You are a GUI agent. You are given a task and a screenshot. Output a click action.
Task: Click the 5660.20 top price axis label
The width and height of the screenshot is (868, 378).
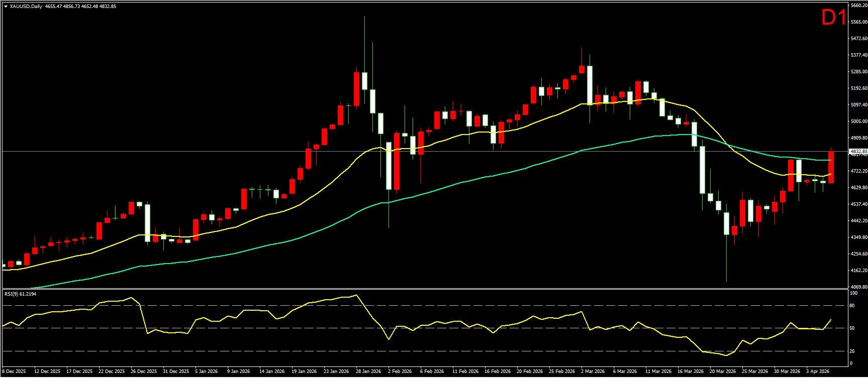(x=858, y=6)
